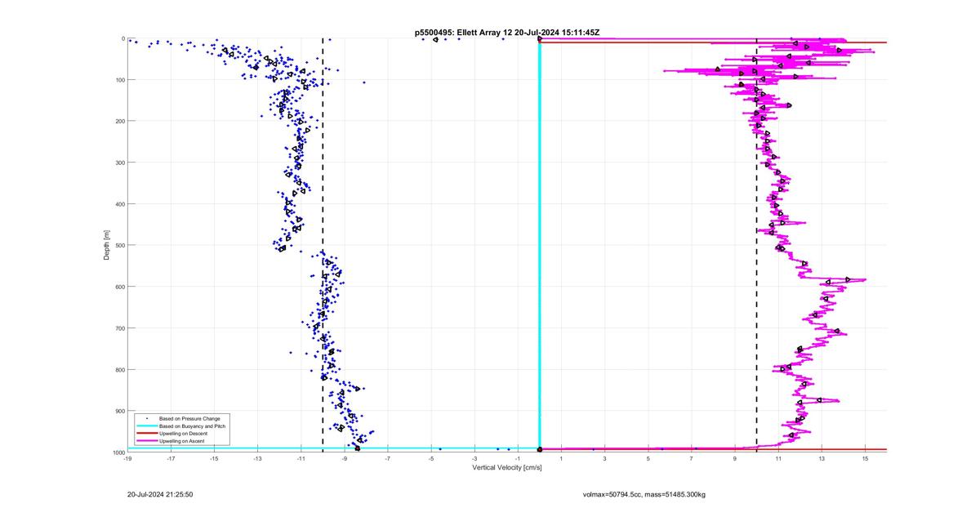Click the dark red line sample in the legend
The image size is (980, 508).
pyautogui.click(x=146, y=434)
